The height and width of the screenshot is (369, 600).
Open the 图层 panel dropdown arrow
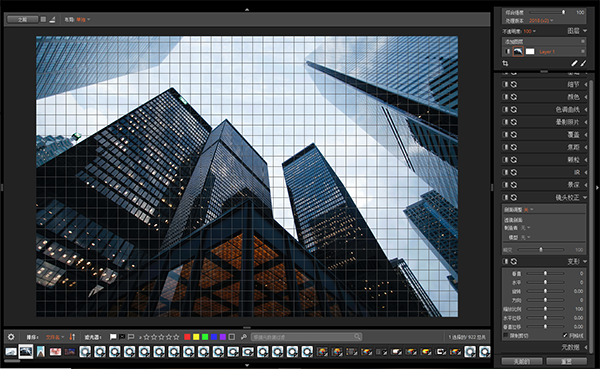pos(585,31)
